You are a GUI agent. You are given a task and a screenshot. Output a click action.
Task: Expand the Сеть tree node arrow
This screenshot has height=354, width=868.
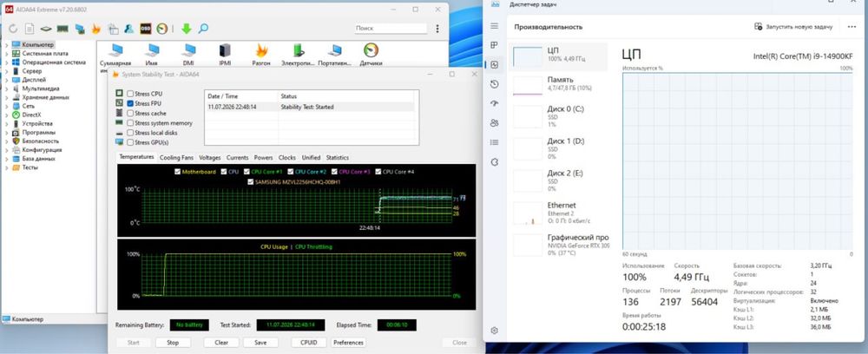pos(7,106)
